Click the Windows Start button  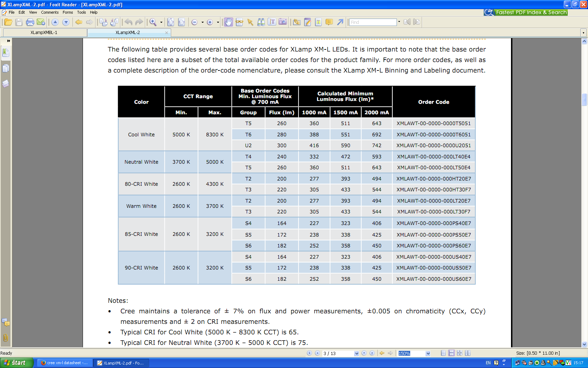(17, 363)
